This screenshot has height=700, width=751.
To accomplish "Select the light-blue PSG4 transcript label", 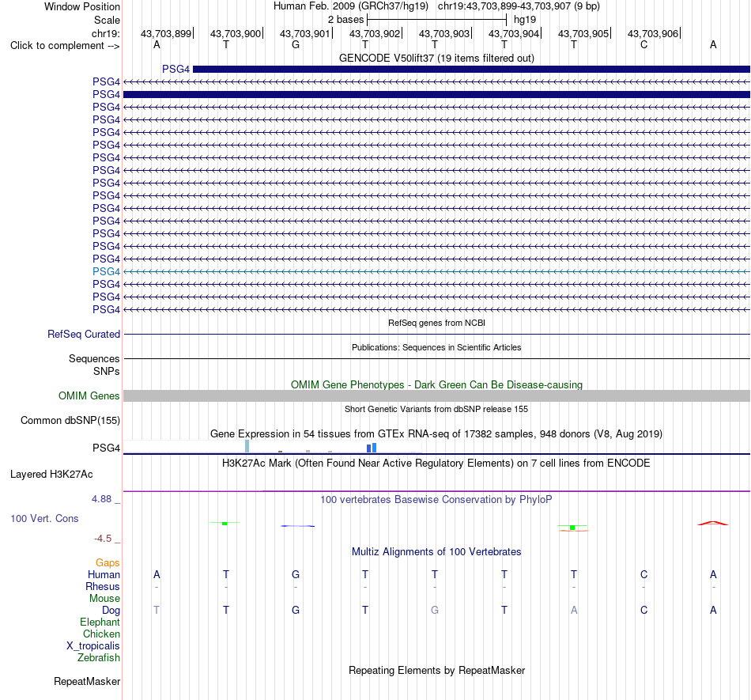I will (x=107, y=271).
